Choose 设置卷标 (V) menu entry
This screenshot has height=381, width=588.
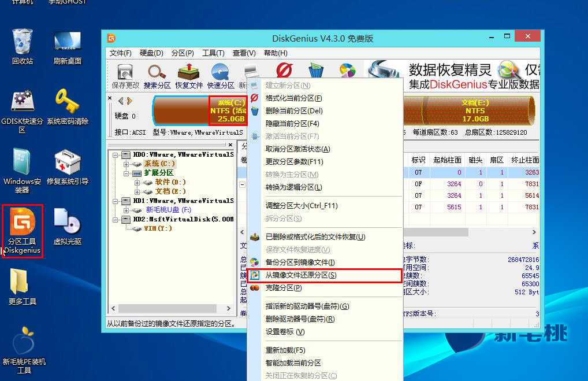[x=325, y=332]
